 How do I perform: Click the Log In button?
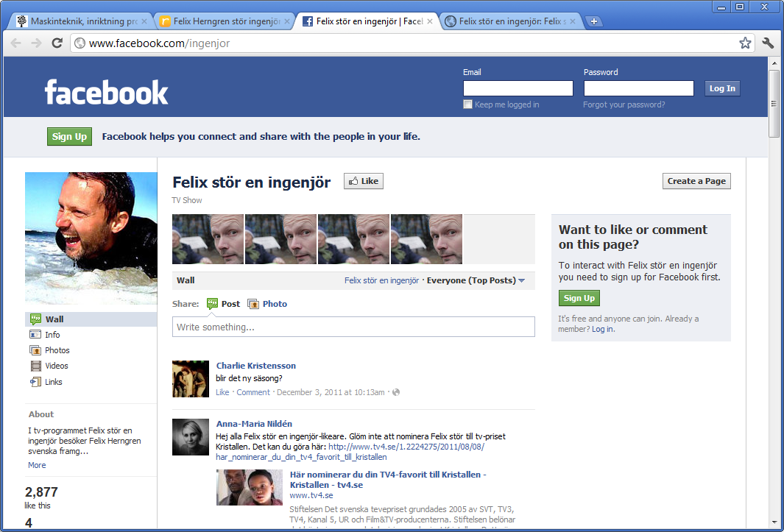(722, 88)
